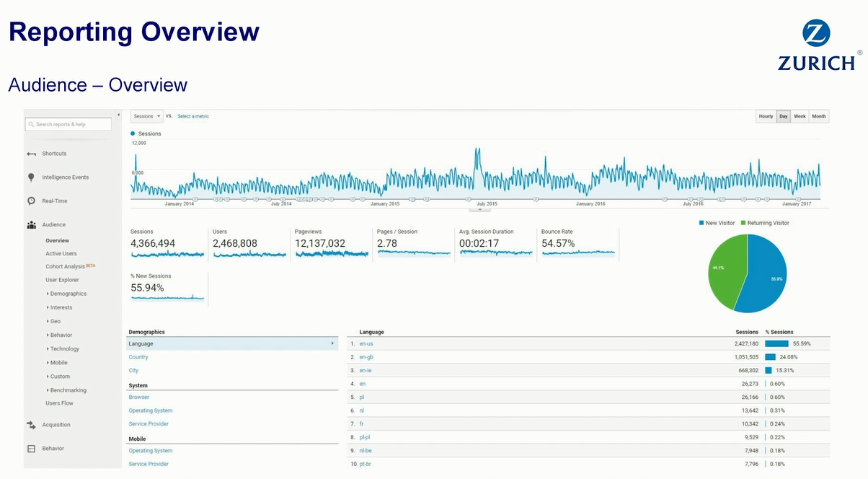Viewport: 868px width, 479px height.
Task: Select the Language demographics row
Action: 232,344
